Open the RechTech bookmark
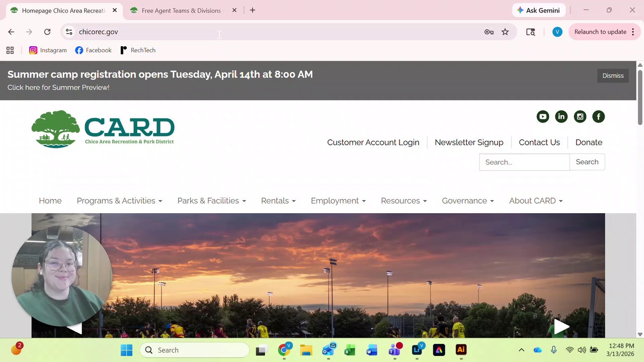Screen dimensions: 644x362 tap(138, 50)
